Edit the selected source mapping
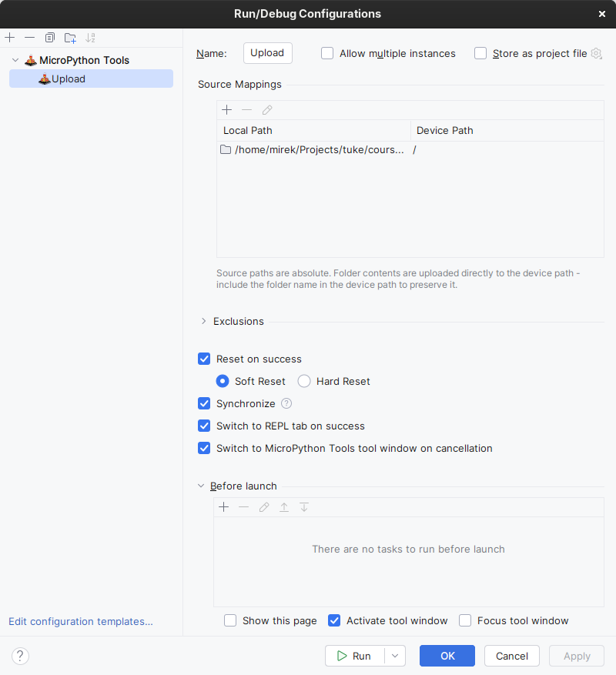 (x=267, y=110)
